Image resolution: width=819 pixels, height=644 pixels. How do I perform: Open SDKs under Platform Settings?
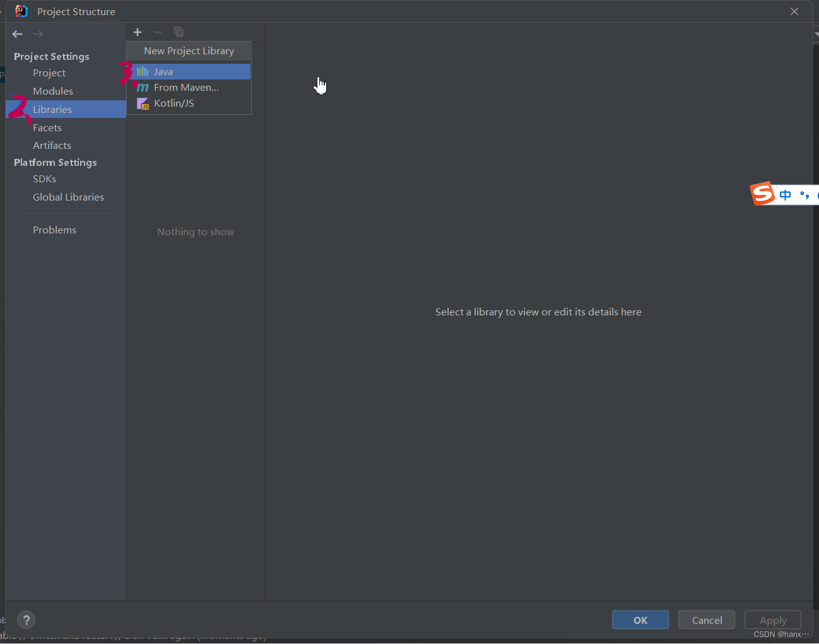(x=44, y=179)
